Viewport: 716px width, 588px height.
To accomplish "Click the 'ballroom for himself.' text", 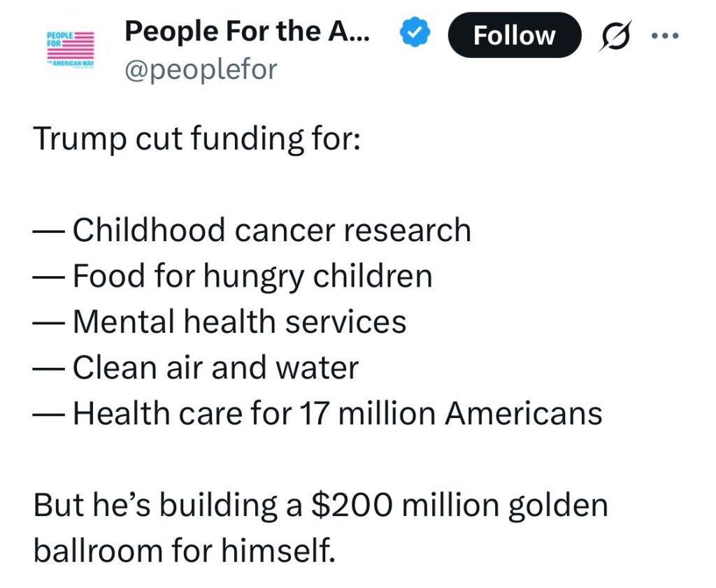I will (185, 550).
